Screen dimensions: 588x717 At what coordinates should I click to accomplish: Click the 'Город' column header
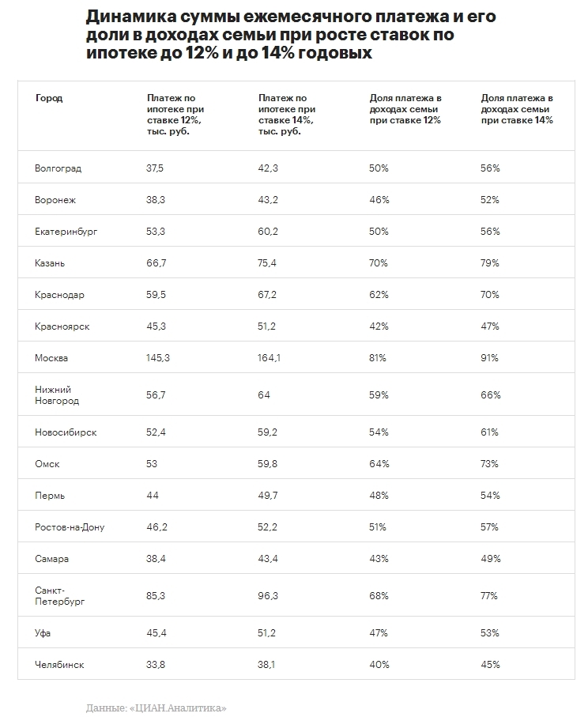pyautogui.click(x=49, y=98)
